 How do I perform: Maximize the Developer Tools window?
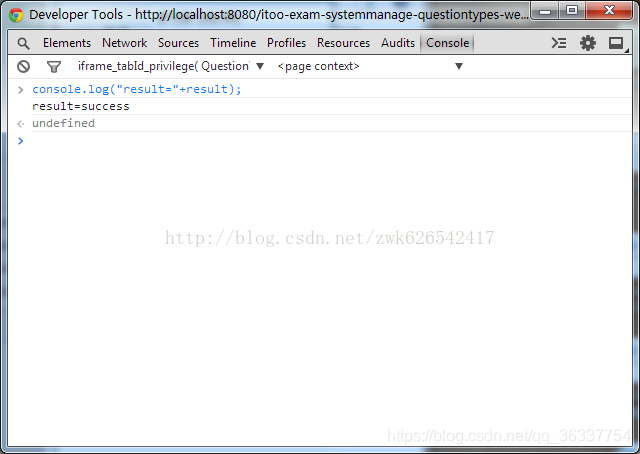pyautogui.click(x=572, y=10)
